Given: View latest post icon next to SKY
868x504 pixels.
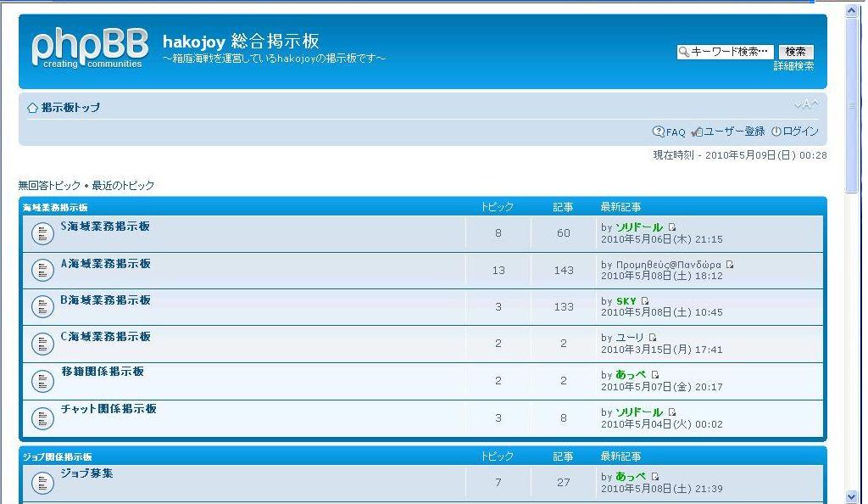Looking at the screenshot, I should 645,301.
